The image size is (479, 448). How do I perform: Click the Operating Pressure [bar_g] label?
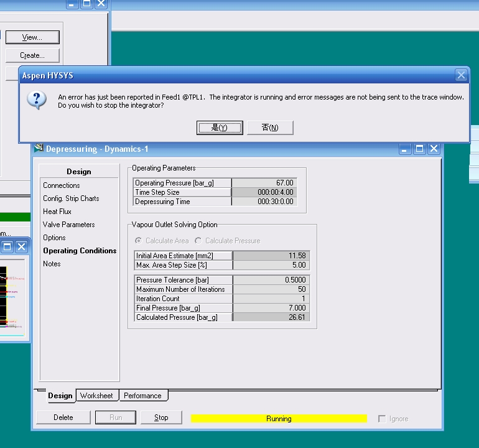tap(174, 183)
